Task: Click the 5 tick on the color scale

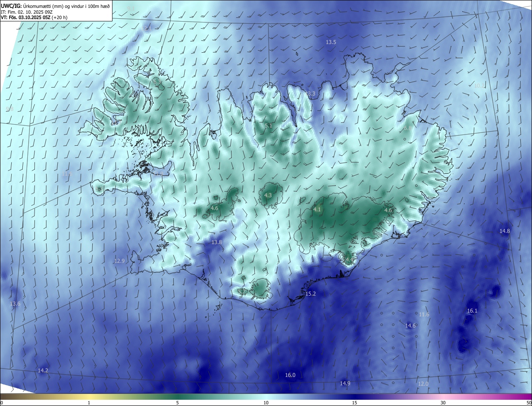Action: coord(177,403)
